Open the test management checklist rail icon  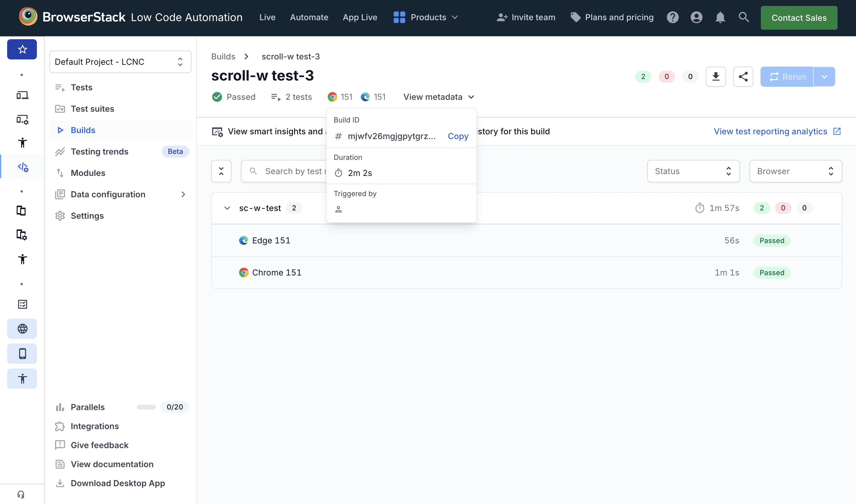(22, 304)
